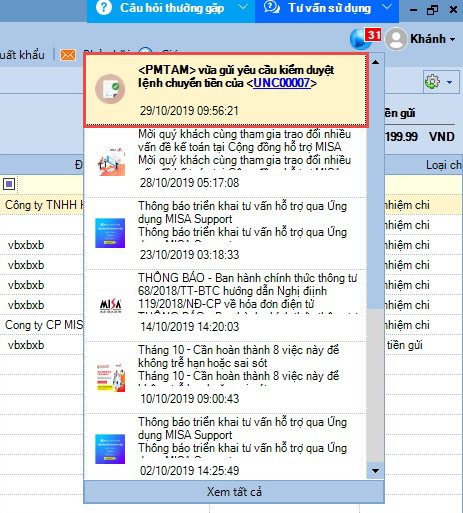This screenshot has height=513, width=463.
Task: Click the question mark icon in Câu hỏi thường gặp
Action: pos(104,7)
